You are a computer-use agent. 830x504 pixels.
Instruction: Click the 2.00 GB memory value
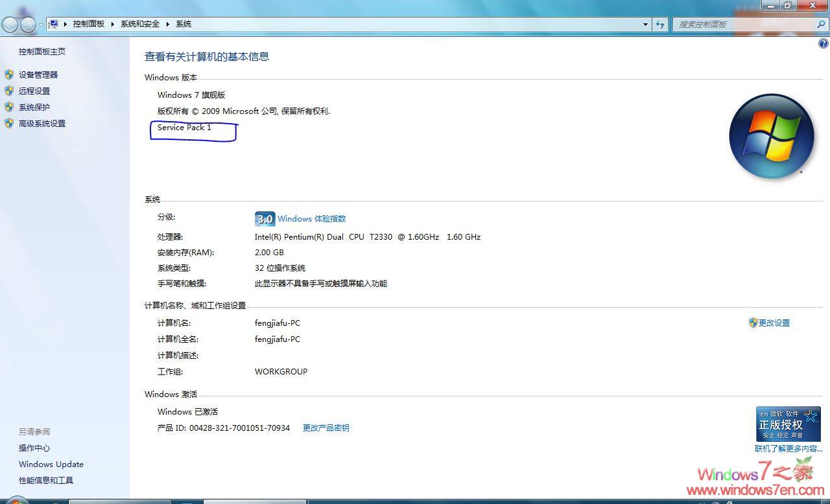coord(269,252)
